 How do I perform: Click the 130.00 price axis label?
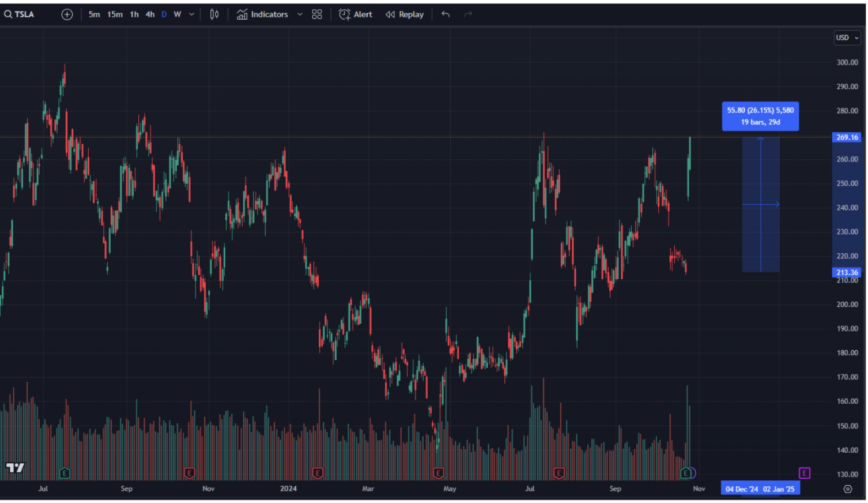tap(847, 474)
